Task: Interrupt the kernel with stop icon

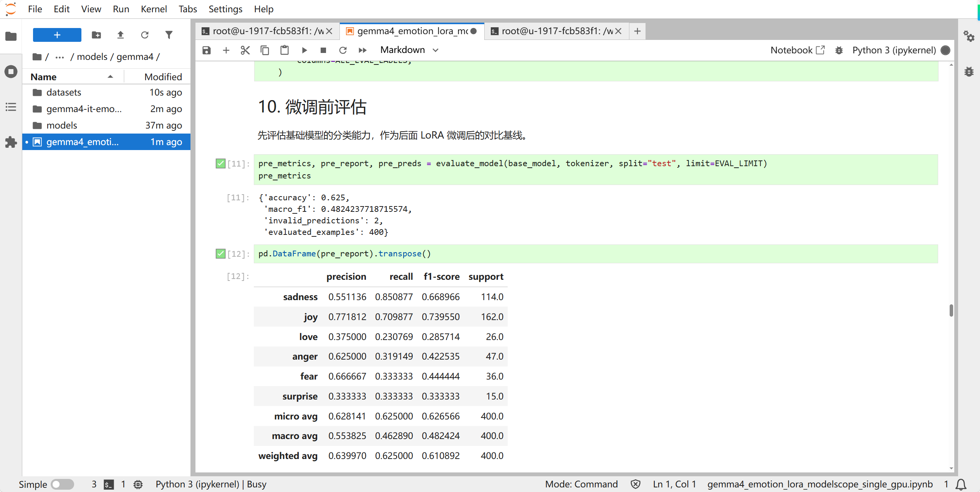Action: (323, 50)
